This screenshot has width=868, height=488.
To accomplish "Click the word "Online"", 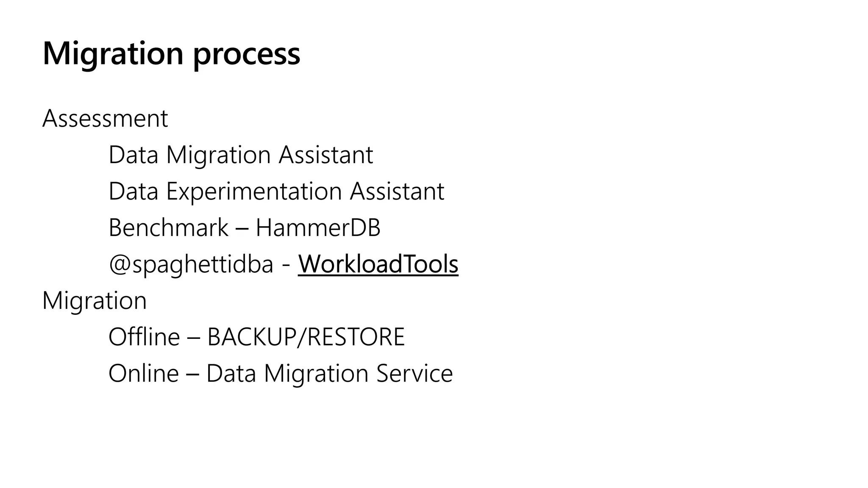I will 144,374.
